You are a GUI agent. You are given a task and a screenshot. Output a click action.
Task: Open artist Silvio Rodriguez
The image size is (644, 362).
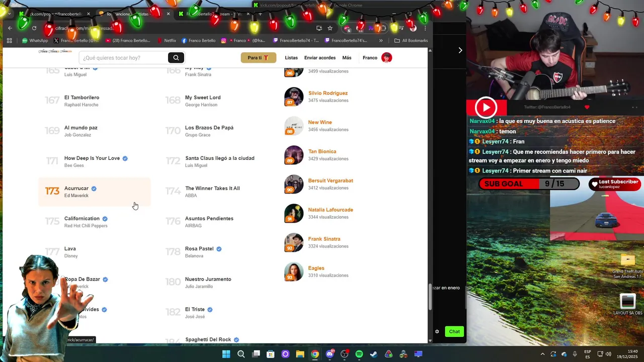click(x=328, y=93)
